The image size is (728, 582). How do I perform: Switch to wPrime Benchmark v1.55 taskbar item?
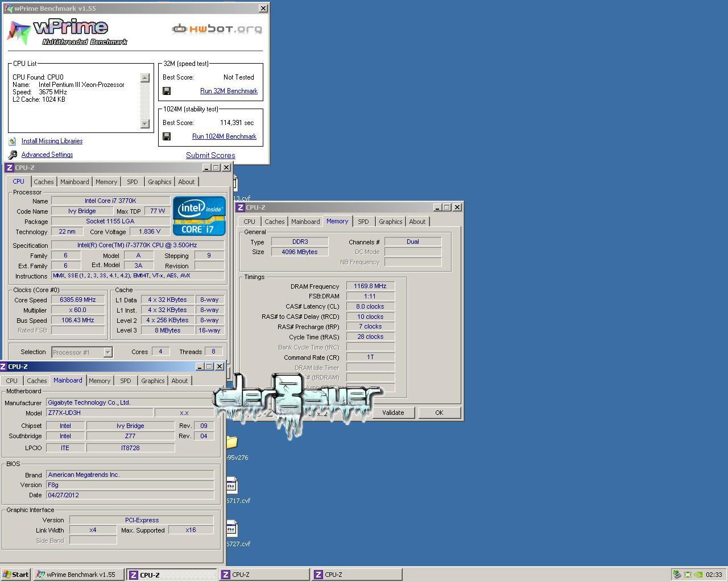coord(78,575)
